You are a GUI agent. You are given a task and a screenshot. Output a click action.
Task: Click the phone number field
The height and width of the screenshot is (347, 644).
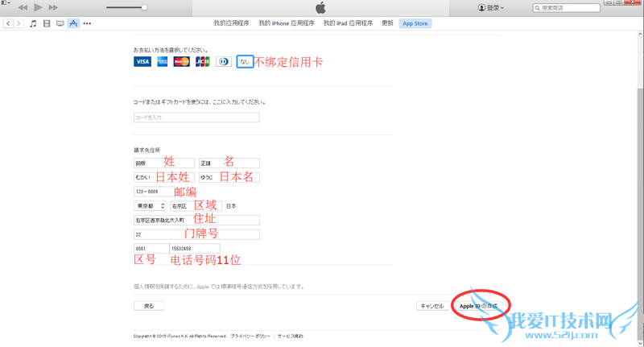194,249
